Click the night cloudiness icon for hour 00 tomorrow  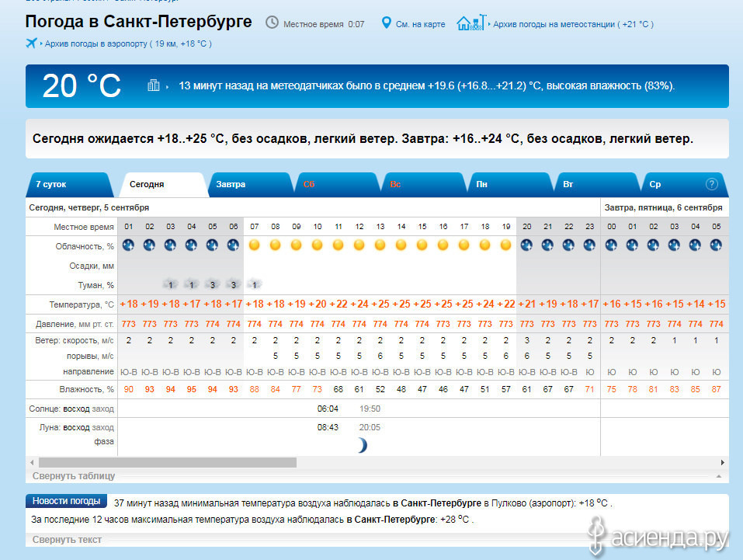pos(611,245)
